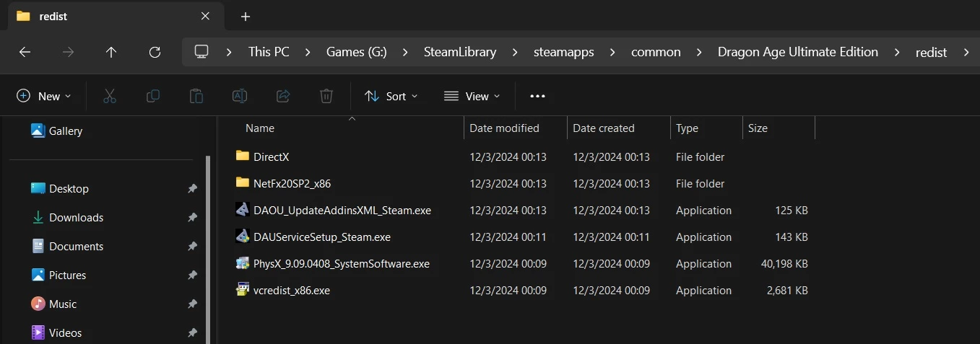Navigate to SteamLibrary breadcrumb

point(460,52)
